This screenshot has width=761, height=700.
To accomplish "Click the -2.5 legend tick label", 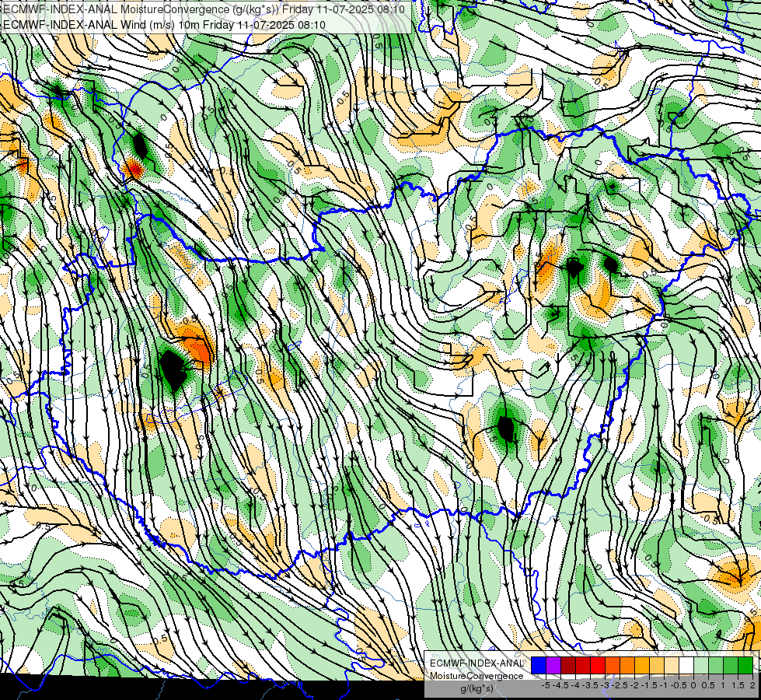I will click(x=621, y=685).
